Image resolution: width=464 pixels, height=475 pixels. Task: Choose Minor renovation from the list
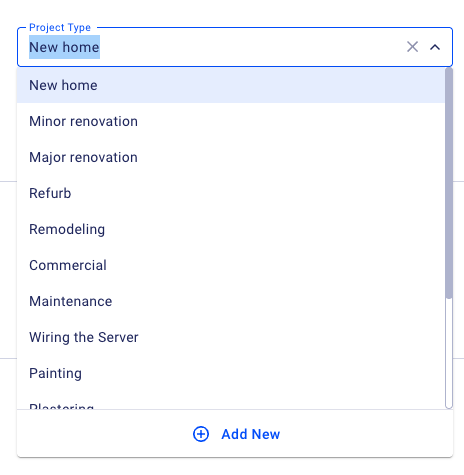tap(231, 121)
